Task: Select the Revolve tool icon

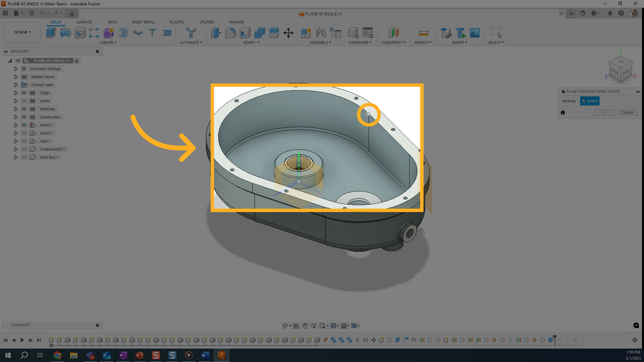Action: [65, 33]
